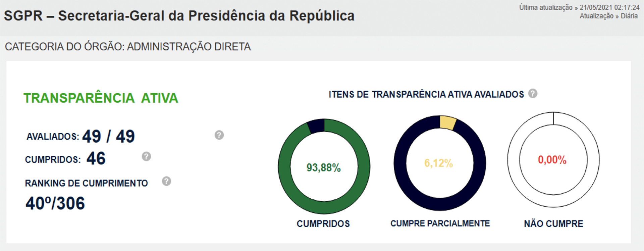Click the Última atualização timestamp
This screenshot has width=644, height=251.
(x=579, y=7)
